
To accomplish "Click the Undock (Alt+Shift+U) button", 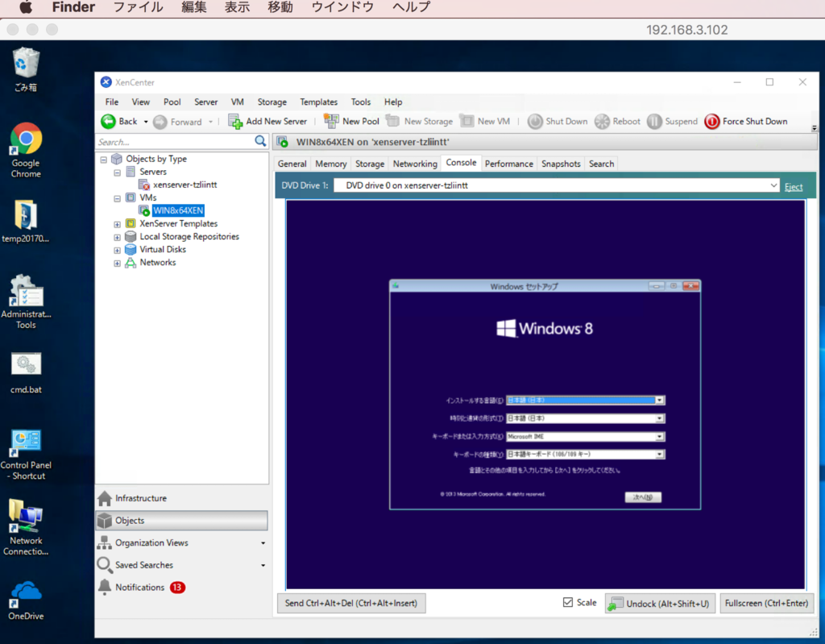I will click(661, 604).
